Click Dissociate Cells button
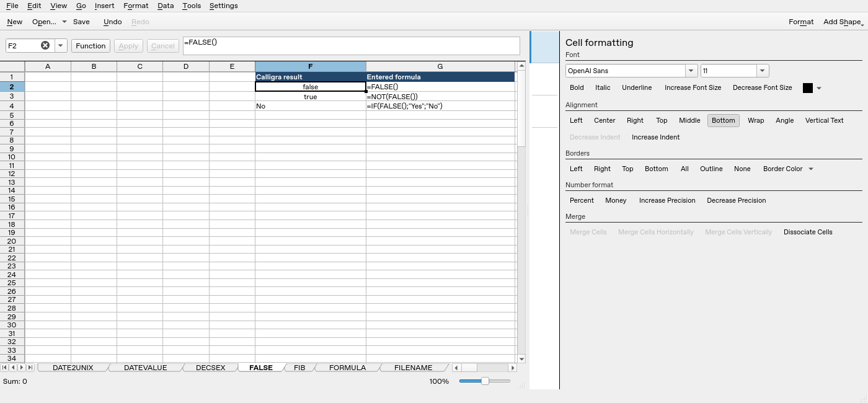The image size is (868, 403). [x=808, y=232]
